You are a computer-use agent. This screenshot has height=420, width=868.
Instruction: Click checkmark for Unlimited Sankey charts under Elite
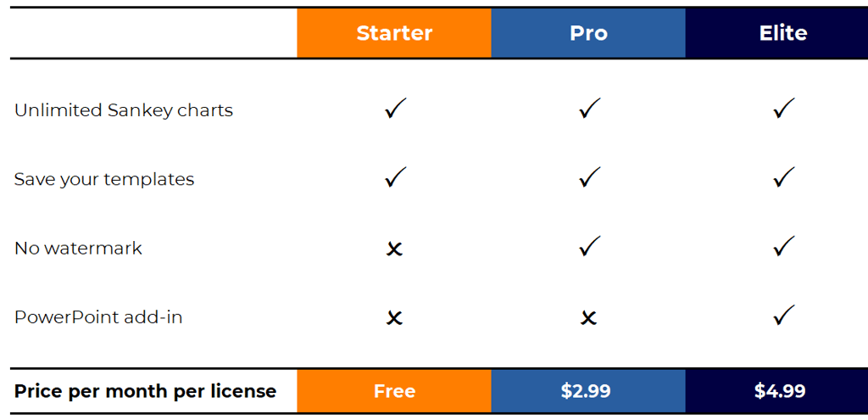tap(783, 109)
